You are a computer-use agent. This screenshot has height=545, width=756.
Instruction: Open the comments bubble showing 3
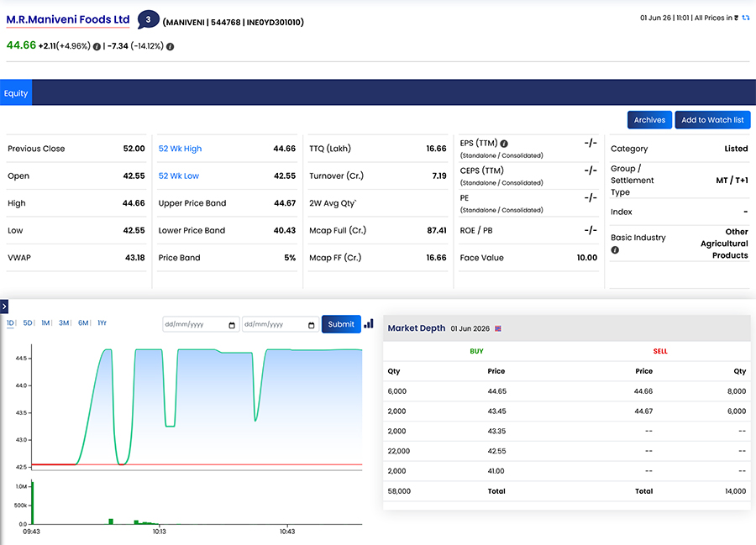[x=148, y=20]
